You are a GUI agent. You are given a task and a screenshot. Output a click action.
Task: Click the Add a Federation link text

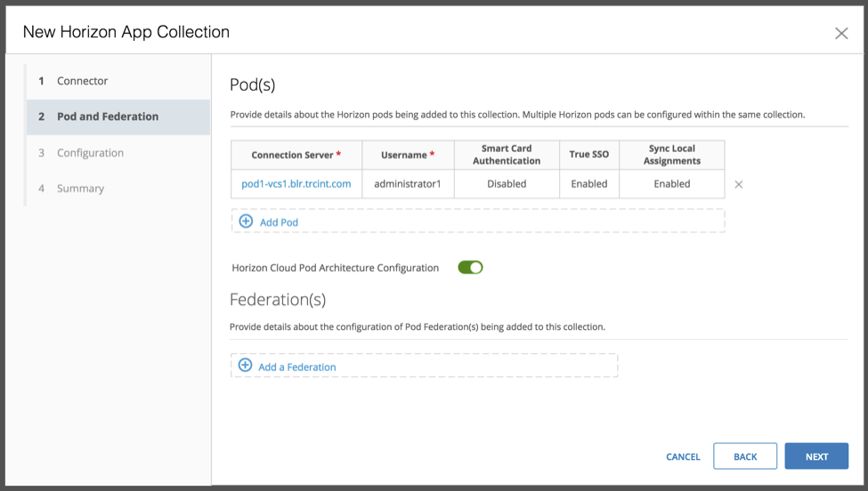pos(297,367)
